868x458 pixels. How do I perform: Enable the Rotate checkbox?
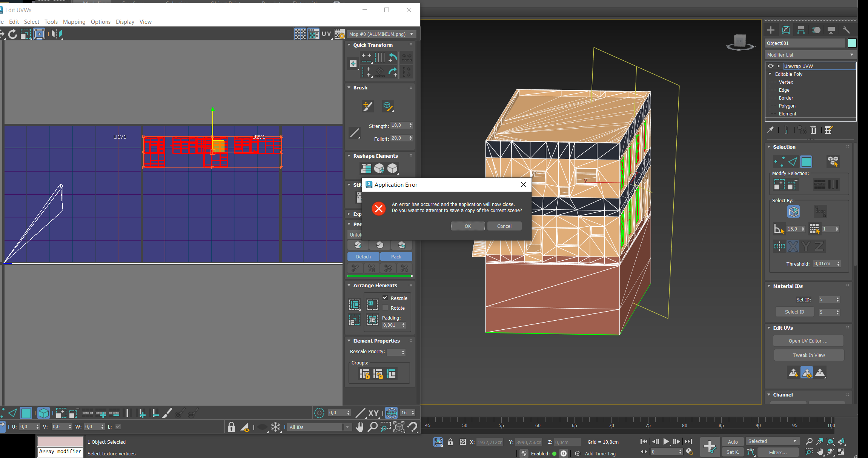pyautogui.click(x=385, y=308)
